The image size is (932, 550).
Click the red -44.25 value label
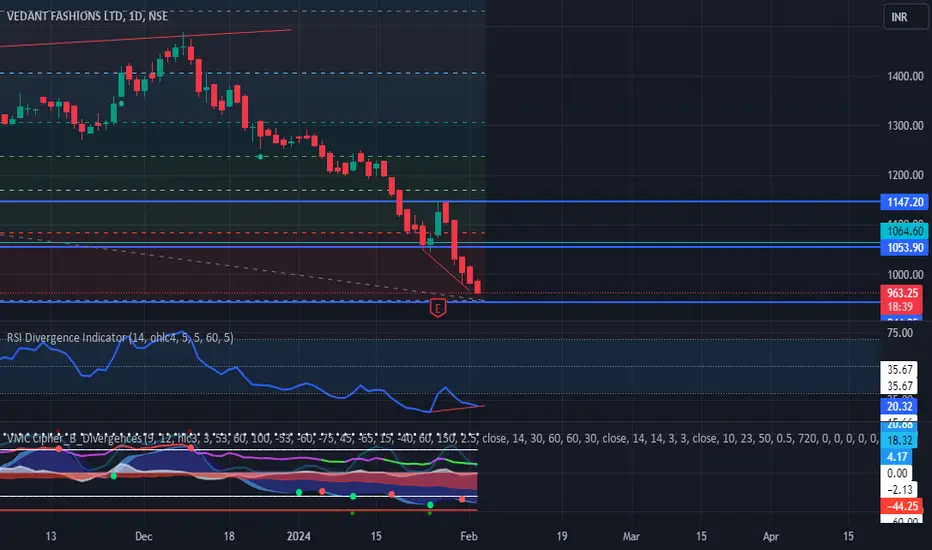(901, 506)
